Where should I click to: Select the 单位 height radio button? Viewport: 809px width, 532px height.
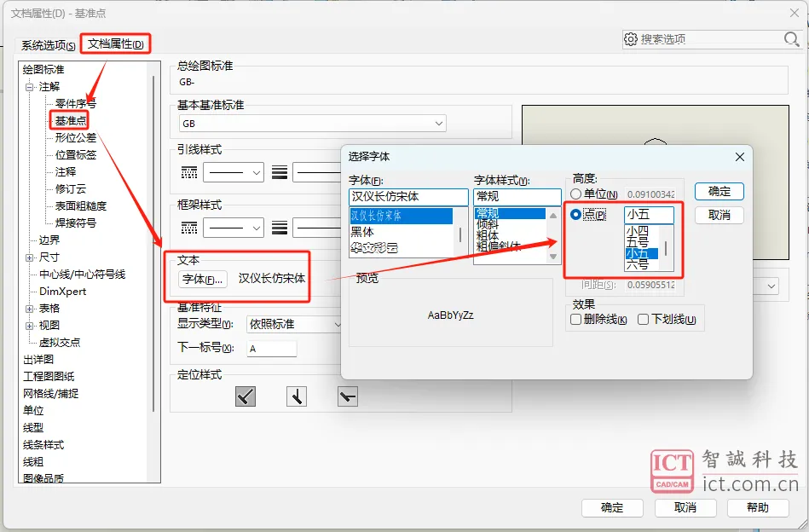[x=576, y=194]
